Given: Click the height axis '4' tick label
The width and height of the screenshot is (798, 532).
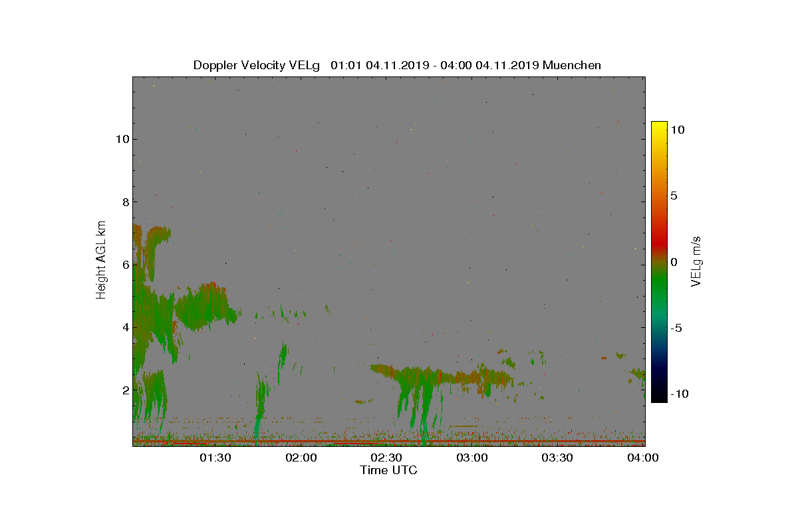Looking at the screenshot, I should click(x=124, y=327).
